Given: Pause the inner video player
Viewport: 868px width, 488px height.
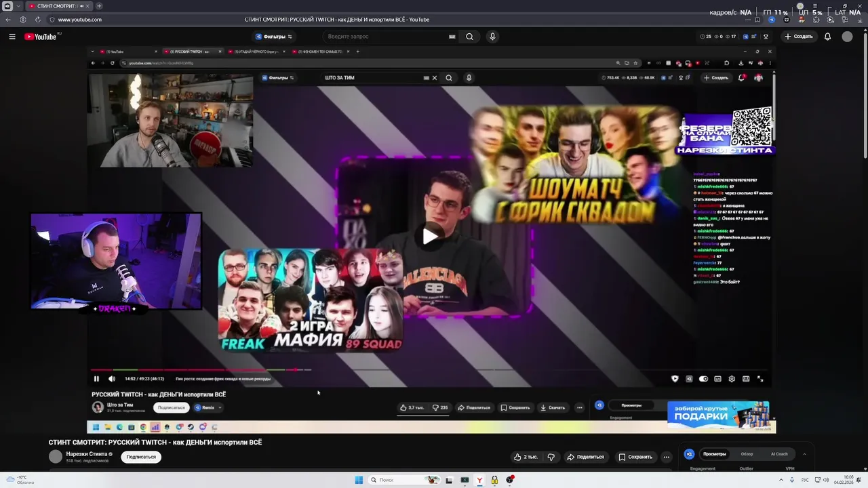Looking at the screenshot, I should (96, 379).
